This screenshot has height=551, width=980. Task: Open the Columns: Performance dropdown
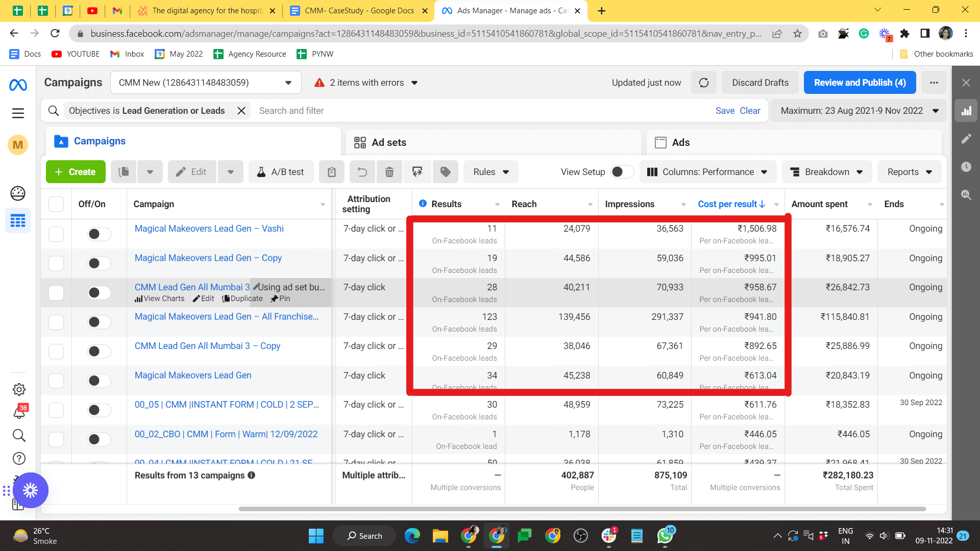707,172
